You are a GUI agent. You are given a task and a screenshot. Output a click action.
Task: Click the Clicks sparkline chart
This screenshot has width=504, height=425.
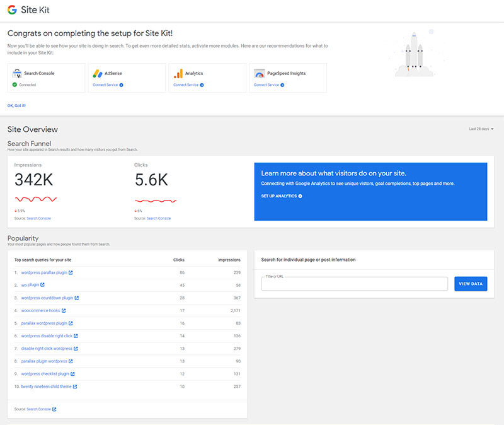pyautogui.click(x=156, y=201)
